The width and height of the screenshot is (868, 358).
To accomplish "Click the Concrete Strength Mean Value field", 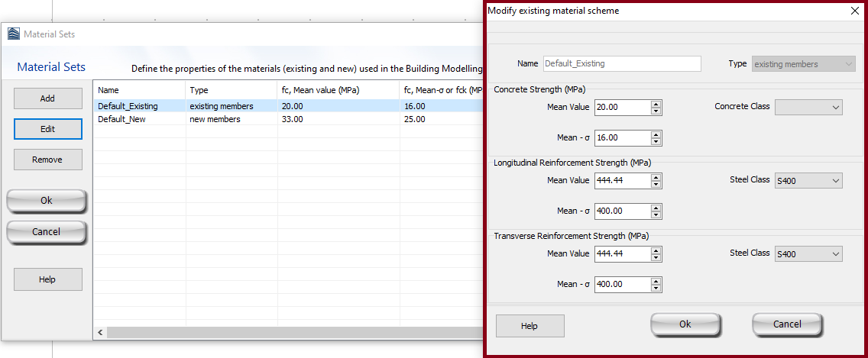I will (x=621, y=108).
